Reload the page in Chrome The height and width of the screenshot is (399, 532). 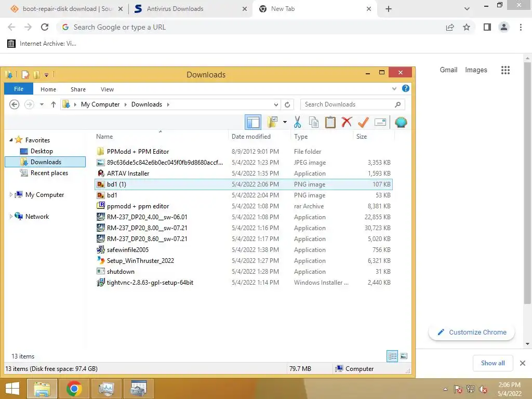(45, 27)
